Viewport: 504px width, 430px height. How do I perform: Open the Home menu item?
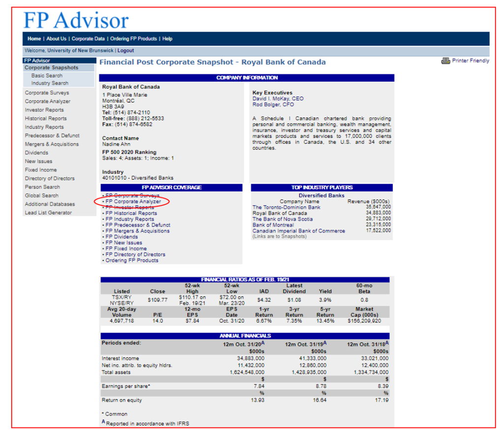(34, 38)
